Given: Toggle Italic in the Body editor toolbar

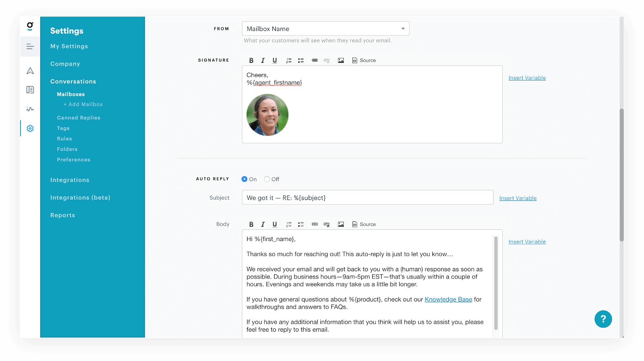Looking at the screenshot, I should 263,225.
